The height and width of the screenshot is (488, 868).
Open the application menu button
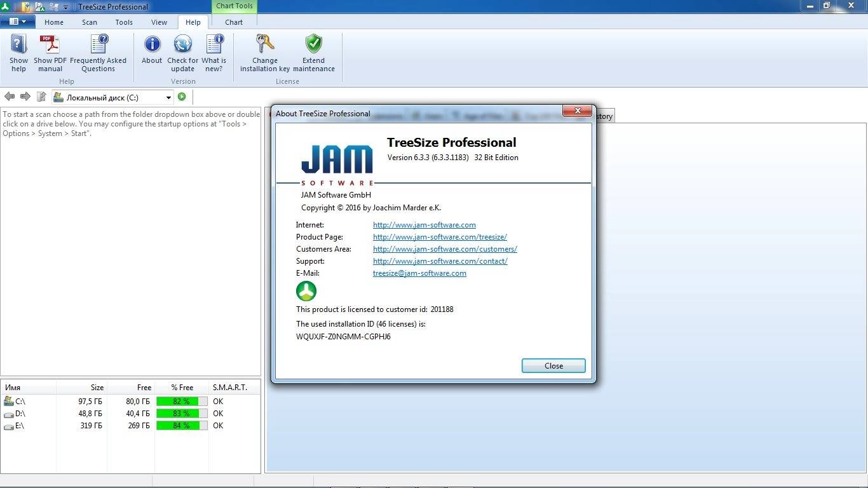point(17,22)
